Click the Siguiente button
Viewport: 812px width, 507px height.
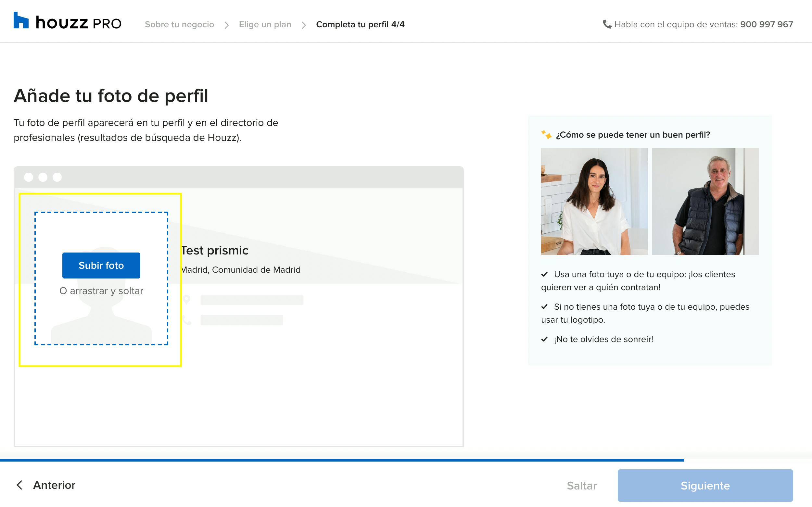[705, 485]
